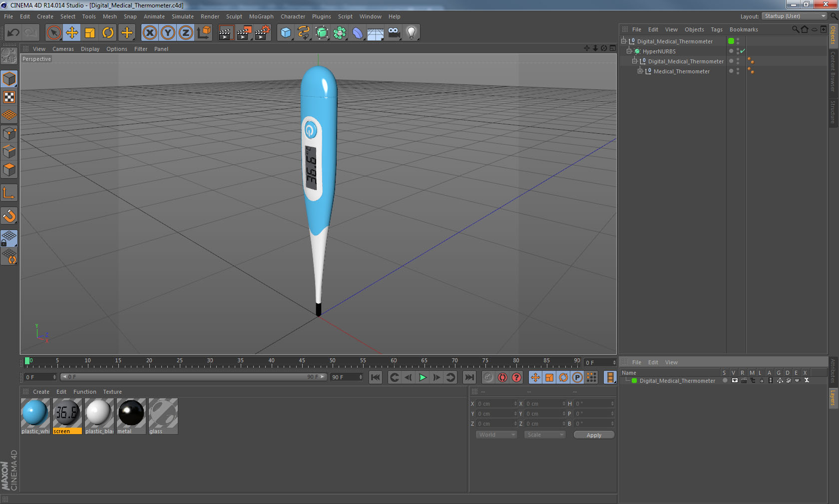Activate the Rotate tool
Image resolution: width=839 pixels, height=504 pixels.
pos(108,33)
